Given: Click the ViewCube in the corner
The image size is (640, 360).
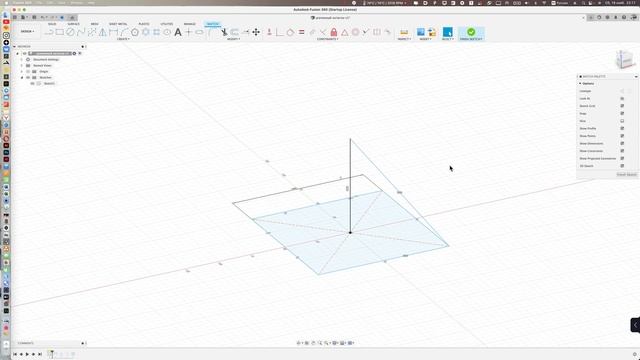Looking at the screenshot, I should point(624,60).
